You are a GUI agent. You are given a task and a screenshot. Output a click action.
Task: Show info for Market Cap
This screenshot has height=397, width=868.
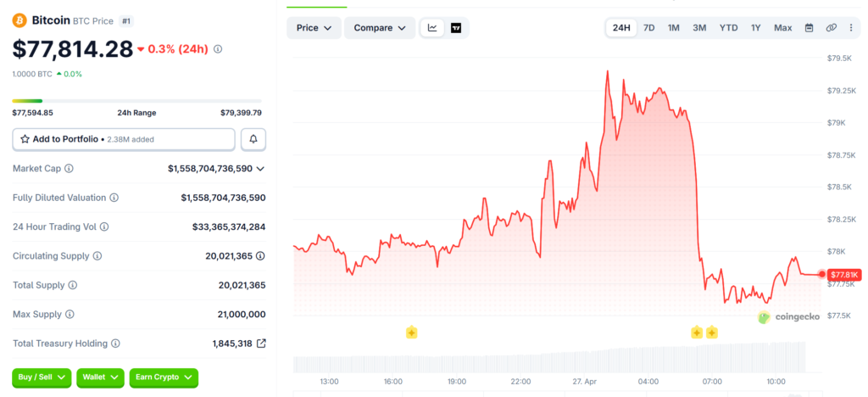coord(70,169)
